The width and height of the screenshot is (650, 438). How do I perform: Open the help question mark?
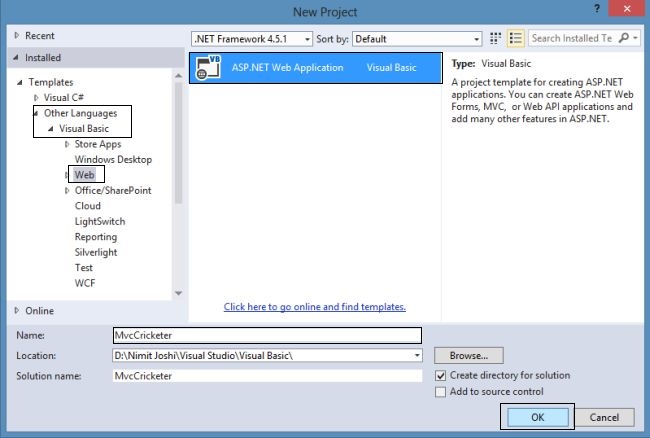[597, 8]
